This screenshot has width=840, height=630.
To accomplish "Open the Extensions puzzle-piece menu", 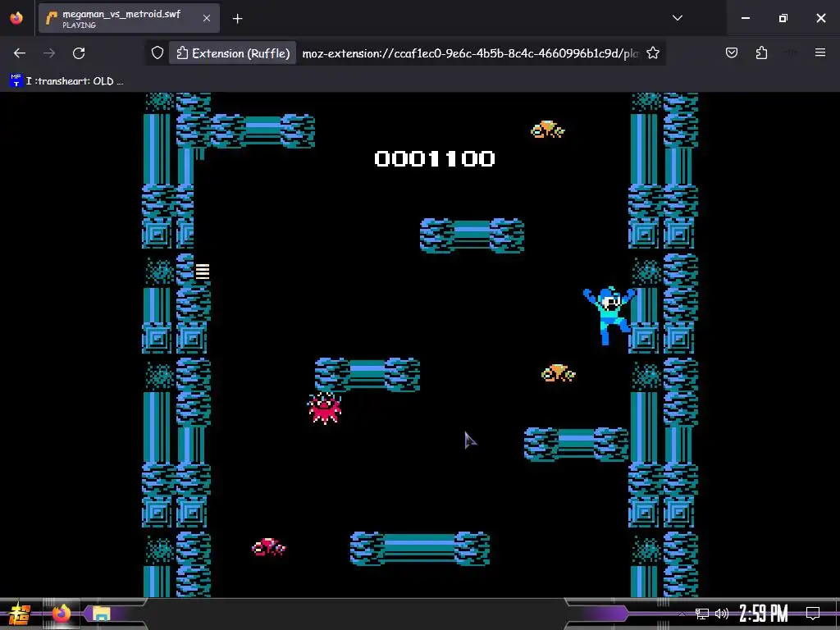I will pos(761,53).
